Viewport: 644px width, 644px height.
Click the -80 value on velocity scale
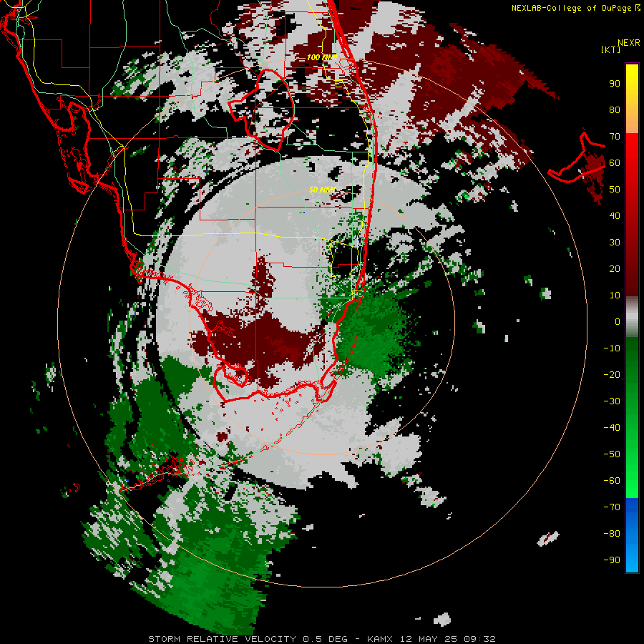tap(612, 534)
